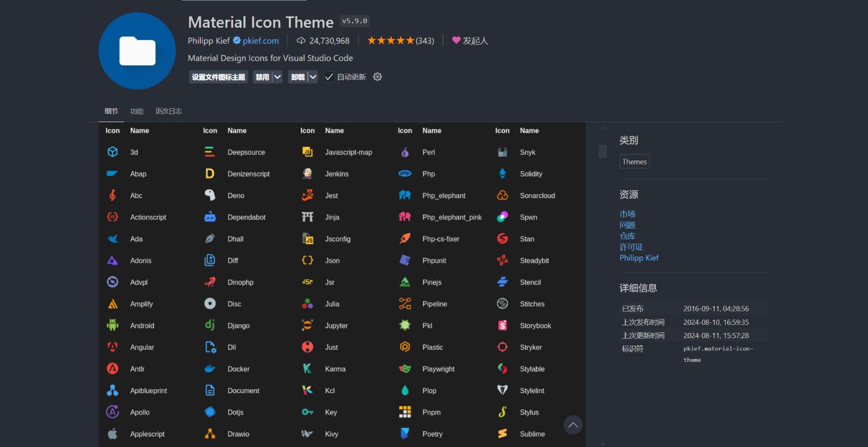
Task: Click the Julia dots icon
Action: [307, 303]
